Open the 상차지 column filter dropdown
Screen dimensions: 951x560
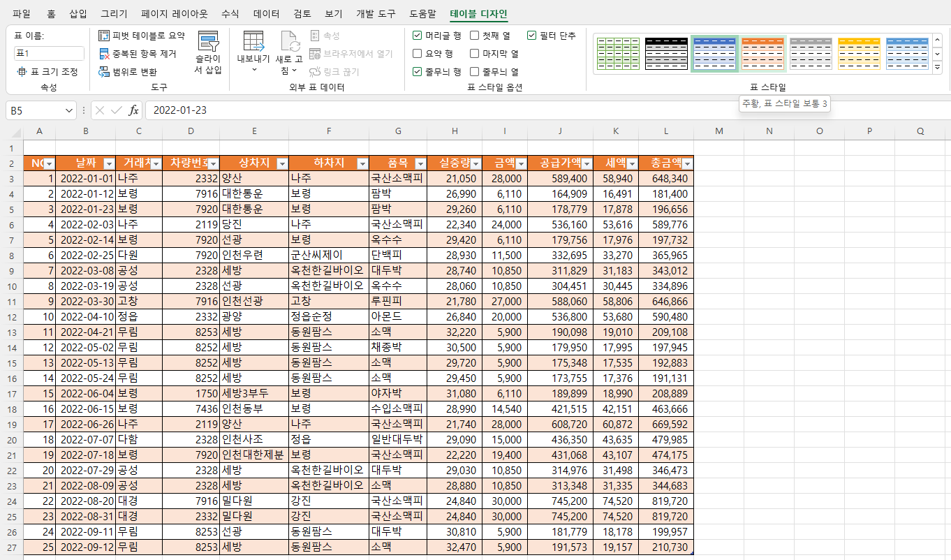tap(281, 163)
